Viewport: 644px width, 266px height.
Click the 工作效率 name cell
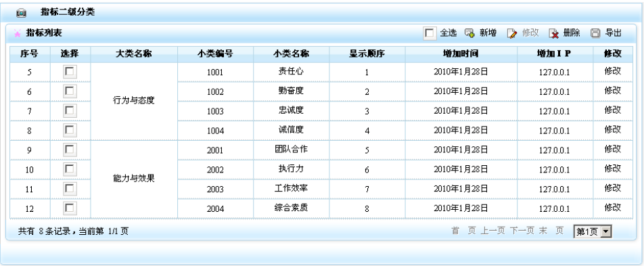291,188
